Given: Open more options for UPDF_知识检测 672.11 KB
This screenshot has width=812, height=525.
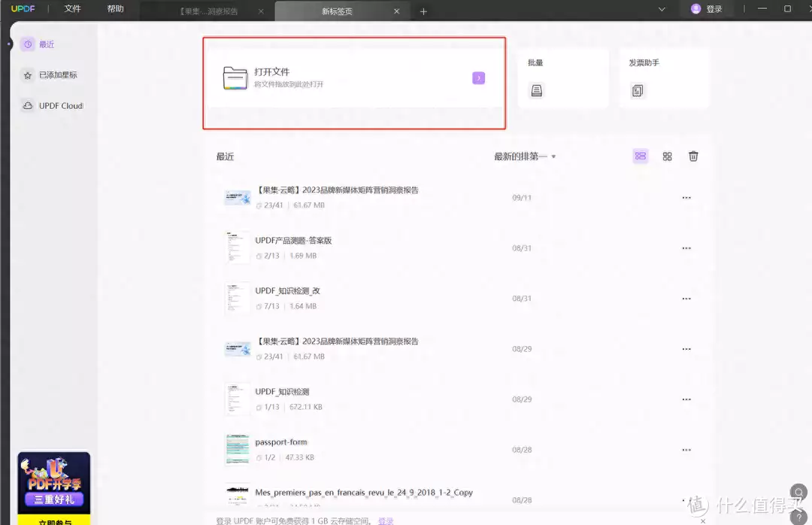Looking at the screenshot, I should tap(686, 399).
